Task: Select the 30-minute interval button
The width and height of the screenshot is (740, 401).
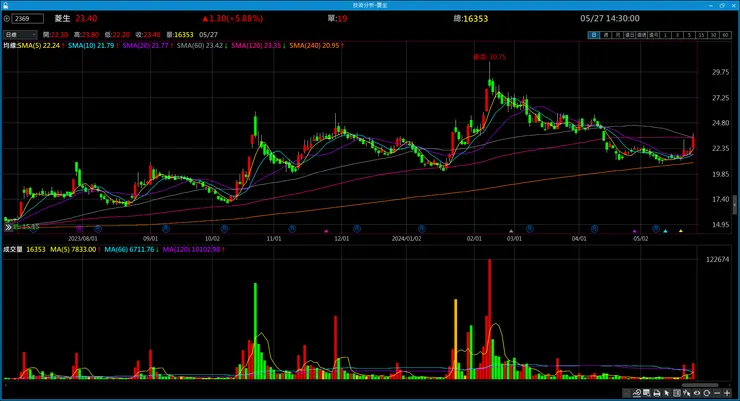Action: point(713,35)
